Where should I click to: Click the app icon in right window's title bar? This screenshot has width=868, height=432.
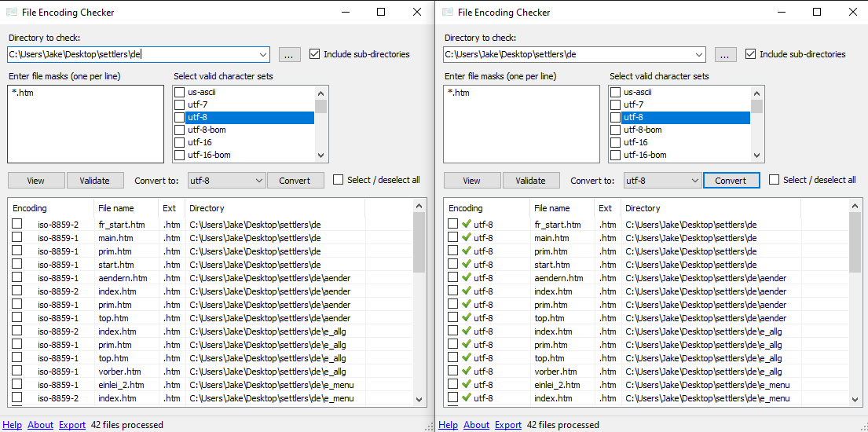[448, 13]
